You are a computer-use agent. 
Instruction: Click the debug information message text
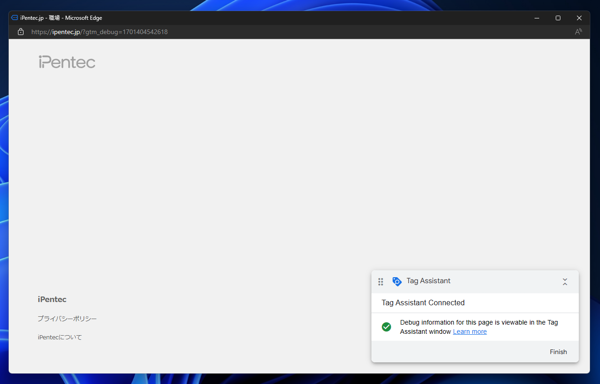(479, 327)
